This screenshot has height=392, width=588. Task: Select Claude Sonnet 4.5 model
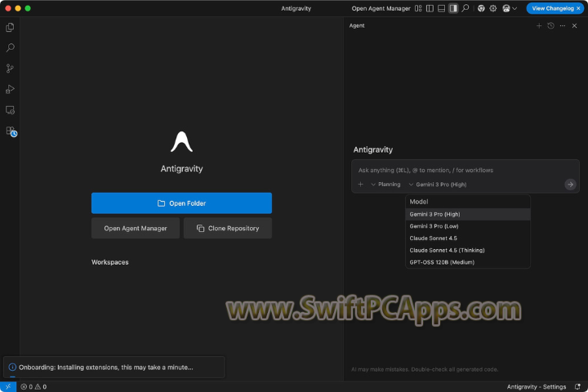point(468,238)
